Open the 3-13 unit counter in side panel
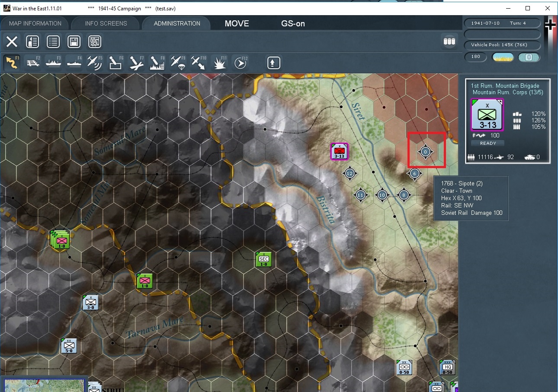 (x=487, y=115)
